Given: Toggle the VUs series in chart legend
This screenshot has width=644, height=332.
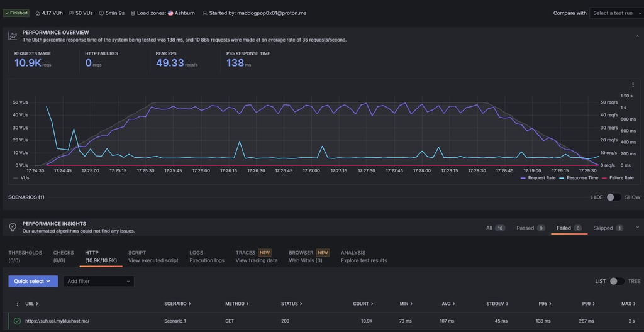Looking at the screenshot, I should 21,178.
